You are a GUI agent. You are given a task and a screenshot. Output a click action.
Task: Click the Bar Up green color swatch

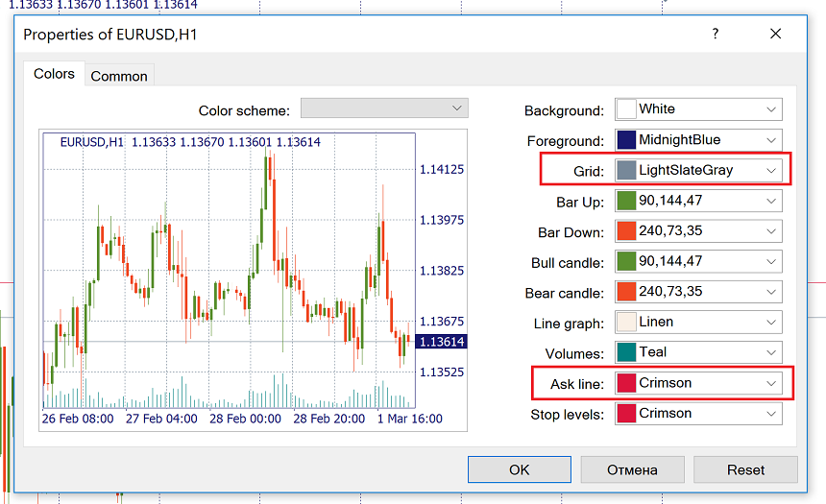[x=626, y=202]
